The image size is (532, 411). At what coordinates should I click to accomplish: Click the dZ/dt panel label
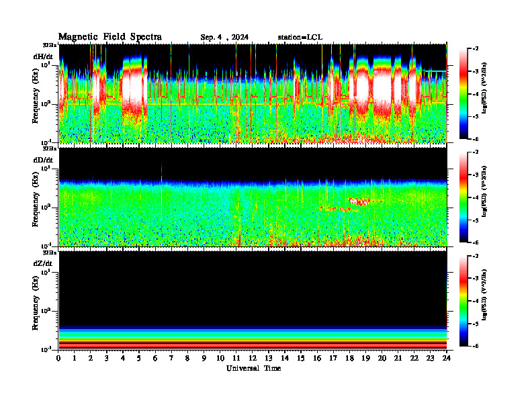click(43, 263)
